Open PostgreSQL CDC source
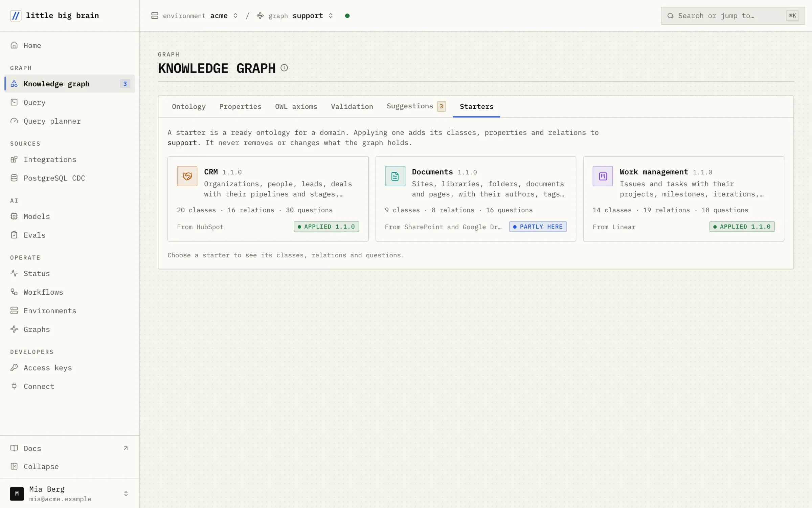812x508 pixels. 69,178
